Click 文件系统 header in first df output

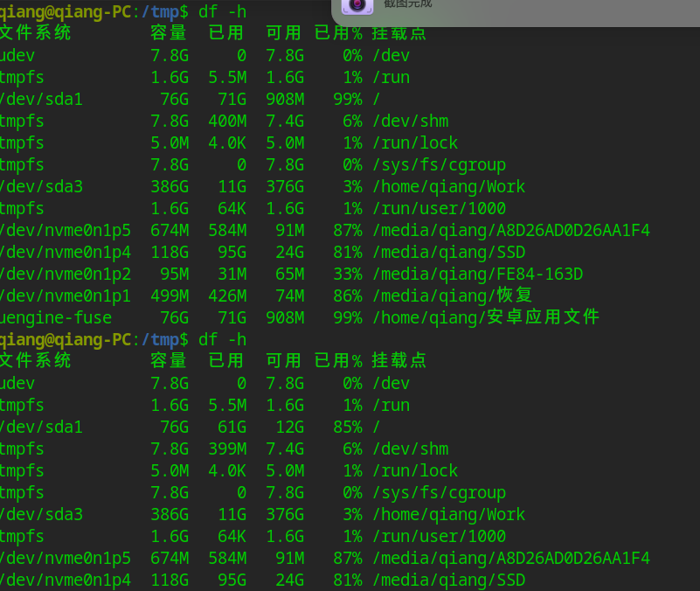[x=35, y=32]
